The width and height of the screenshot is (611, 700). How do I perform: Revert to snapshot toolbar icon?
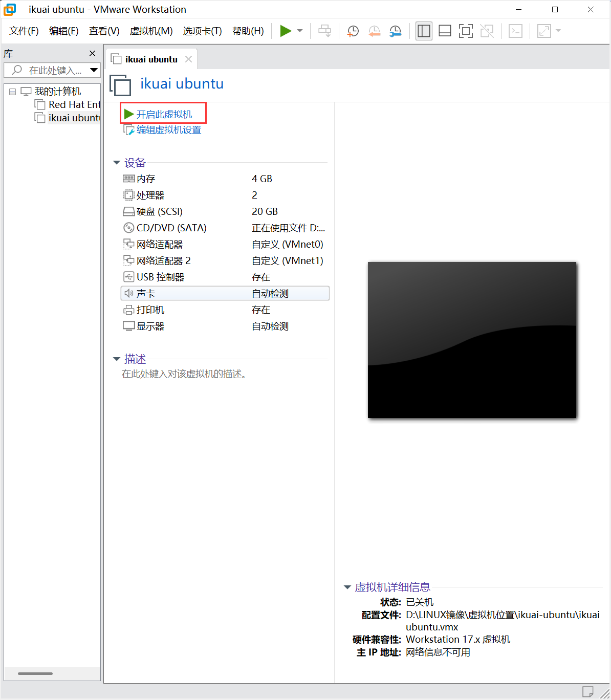374,31
